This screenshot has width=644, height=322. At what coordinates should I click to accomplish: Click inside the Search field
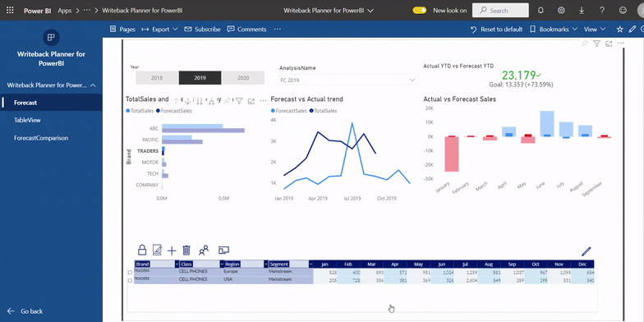click(x=500, y=10)
